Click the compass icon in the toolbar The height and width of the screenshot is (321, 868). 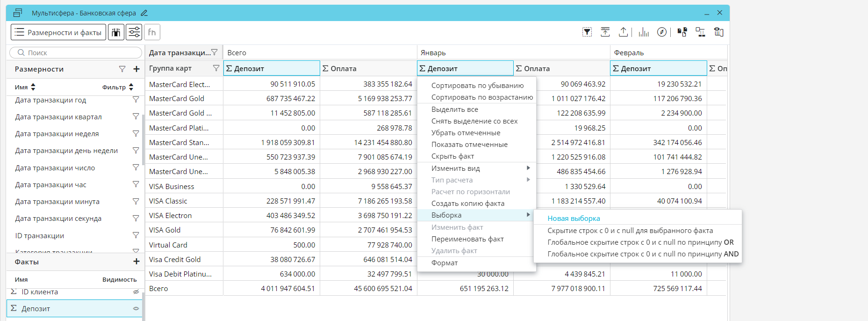tap(662, 32)
